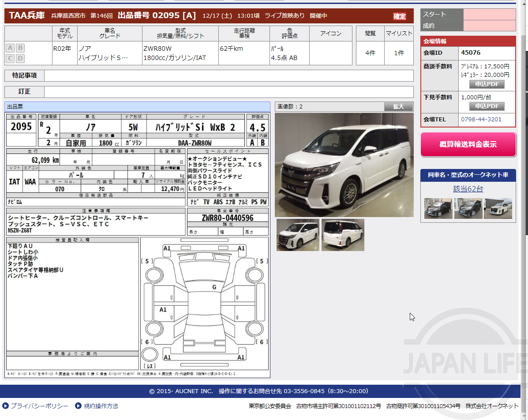Click the arrow icon beside 規約操作方法
The height and width of the screenshot is (420, 528).
pos(77,406)
